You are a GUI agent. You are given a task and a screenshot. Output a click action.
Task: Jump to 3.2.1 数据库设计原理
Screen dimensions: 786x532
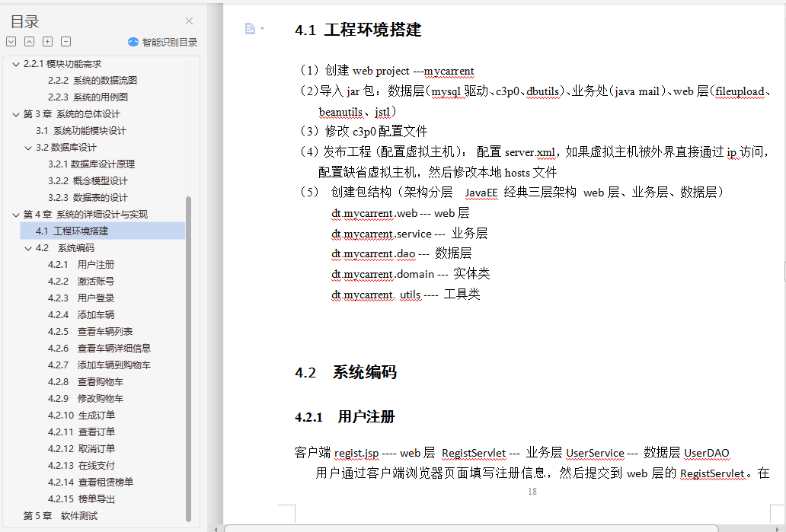coord(91,164)
